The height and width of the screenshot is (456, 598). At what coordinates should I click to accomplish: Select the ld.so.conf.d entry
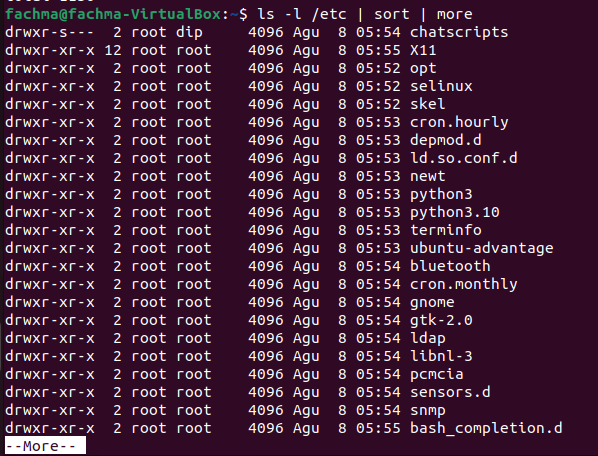click(463, 158)
